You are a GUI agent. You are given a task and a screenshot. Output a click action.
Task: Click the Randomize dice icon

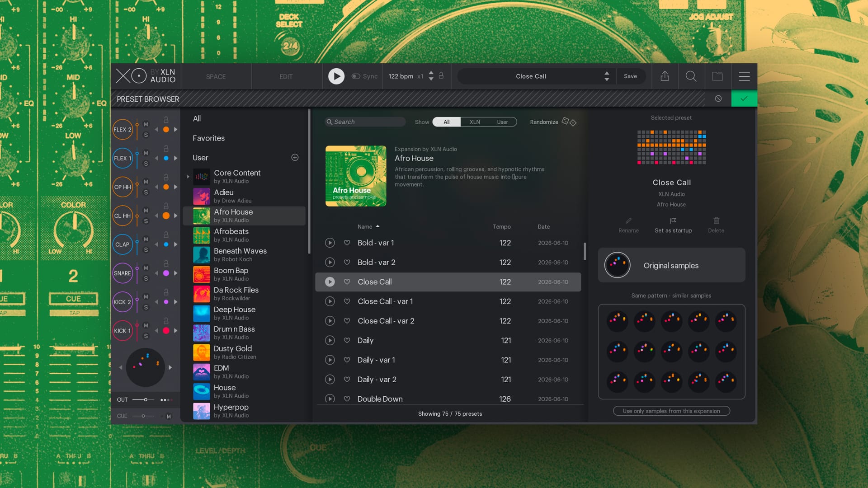tap(569, 122)
